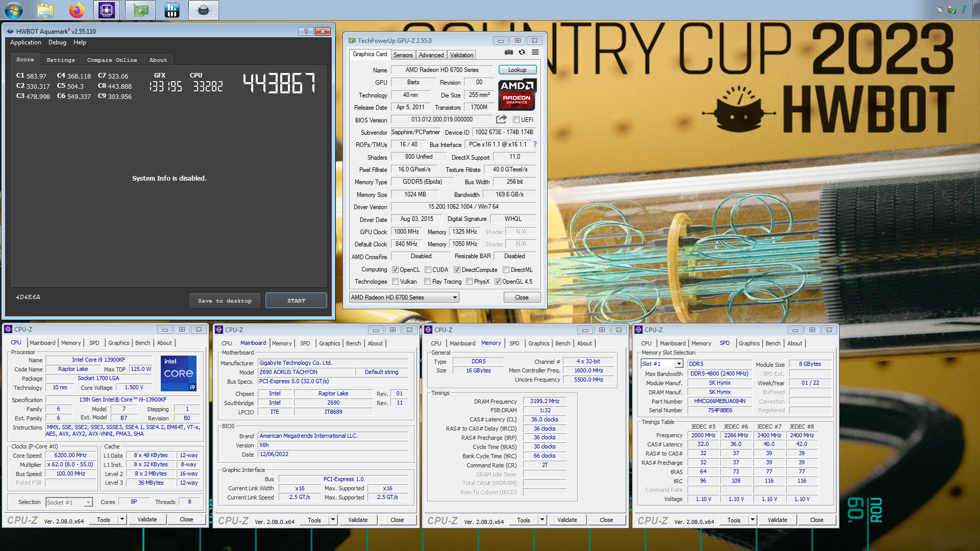Screen dimensions: 980x551
Task: Expand Tools arrow in CPU-Z SPD window
Action: pos(752,520)
